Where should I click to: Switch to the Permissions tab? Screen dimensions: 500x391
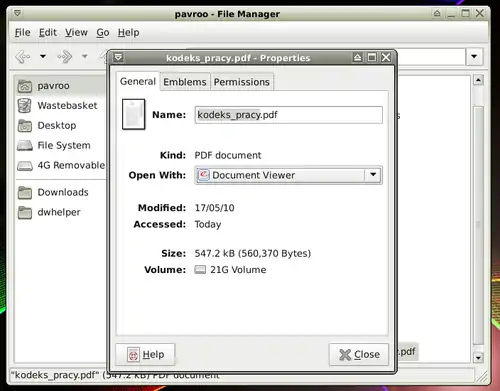[x=242, y=82]
